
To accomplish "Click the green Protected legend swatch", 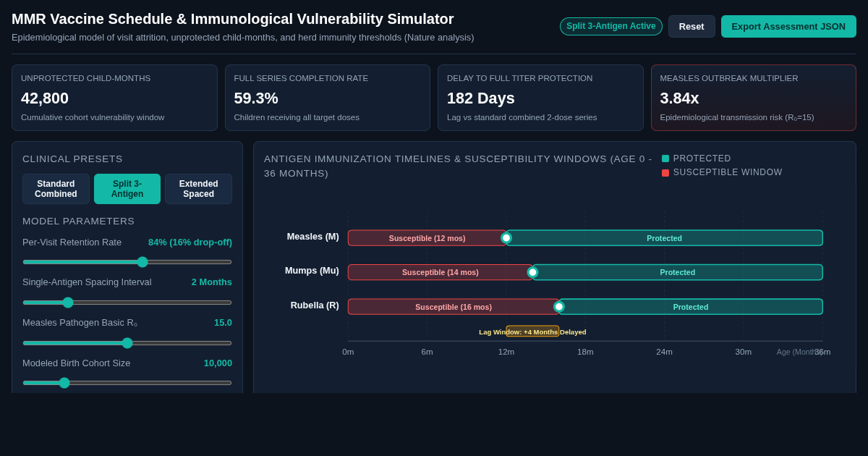I will pos(665,159).
